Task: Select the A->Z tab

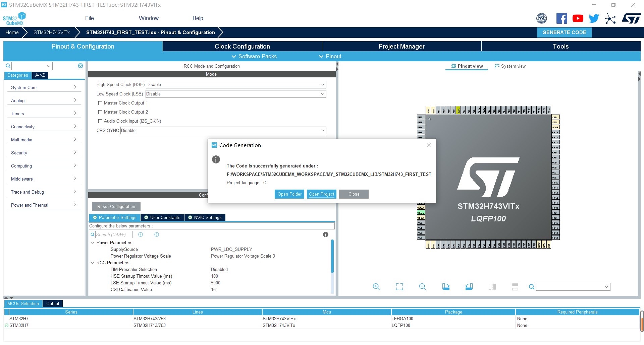Action: [x=40, y=75]
